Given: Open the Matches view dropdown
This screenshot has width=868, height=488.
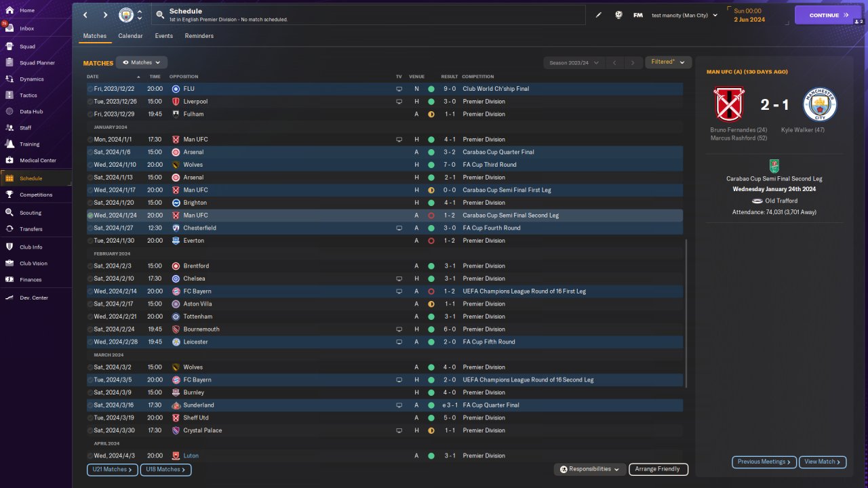Looking at the screenshot, I should point(142,62).
